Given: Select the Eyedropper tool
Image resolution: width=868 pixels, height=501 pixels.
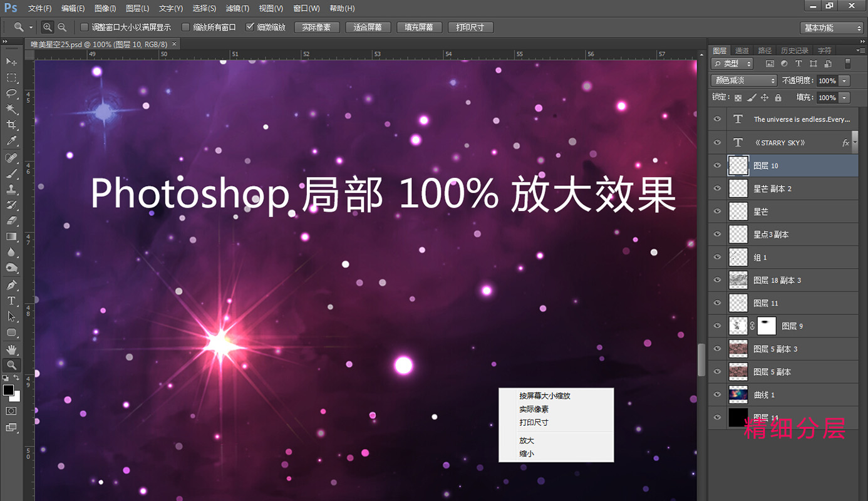Looking at the screenshot, I should point(11,142).
